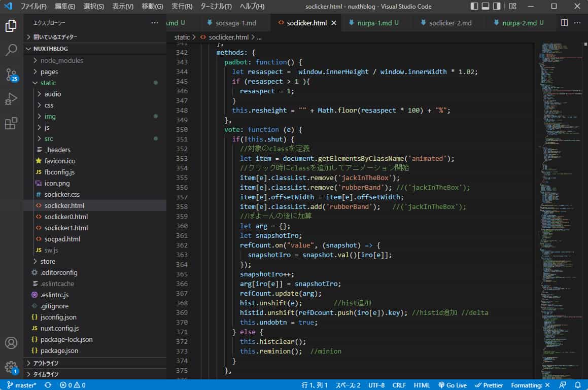Open the Extensions view icon
Image resolution: width=588 pixels, height=390 pixels.
point(11,123)
